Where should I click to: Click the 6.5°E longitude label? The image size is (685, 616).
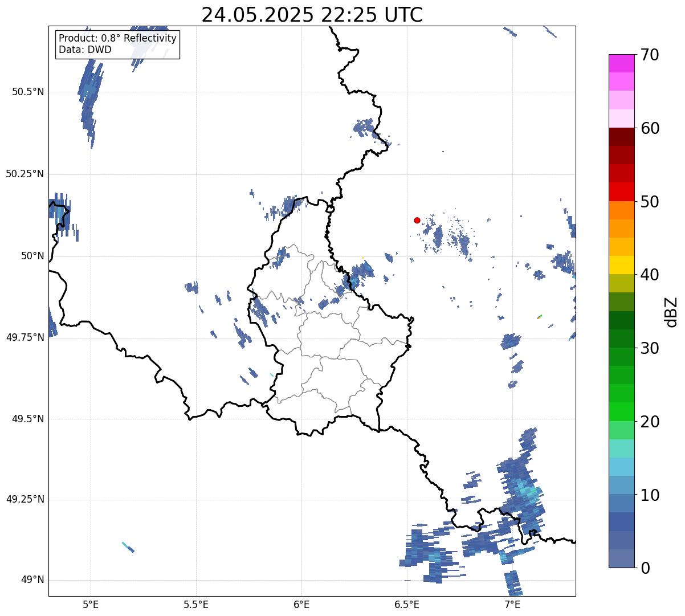tap(407, 604)
